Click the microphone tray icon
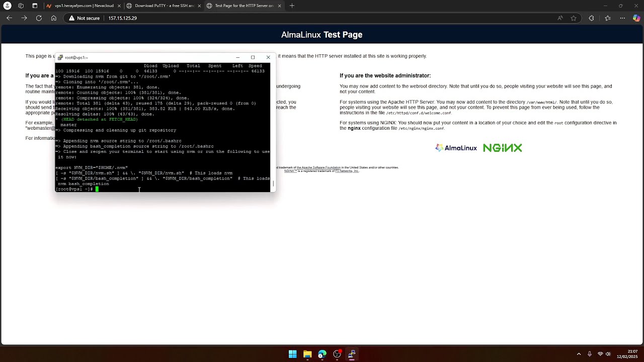 click(x=590, y=354)
